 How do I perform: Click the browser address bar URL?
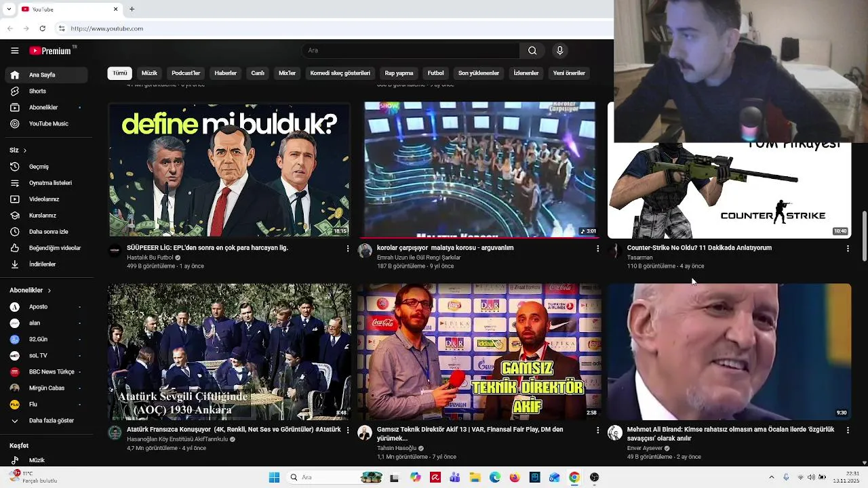point(107,28)
